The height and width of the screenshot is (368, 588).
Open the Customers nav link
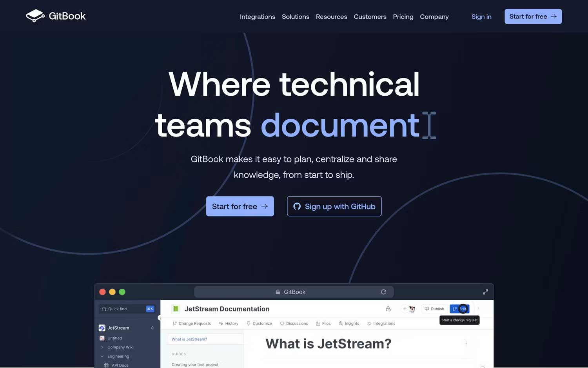pos(370,16)
